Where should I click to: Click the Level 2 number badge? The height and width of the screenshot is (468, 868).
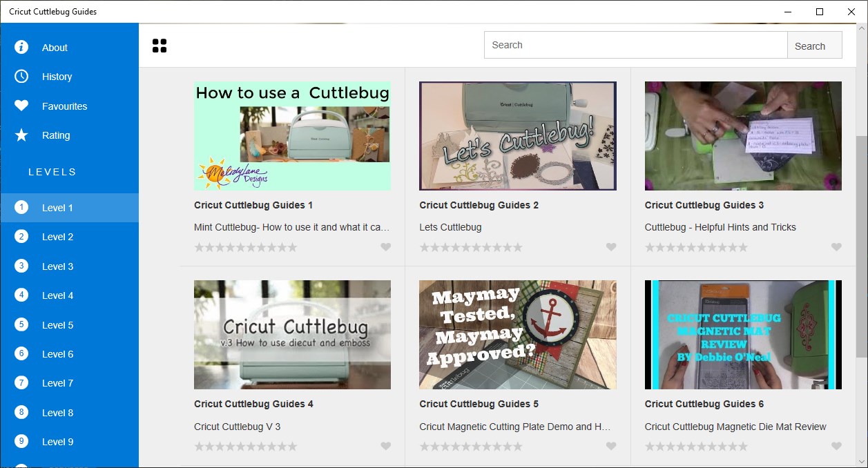point(21,236)
